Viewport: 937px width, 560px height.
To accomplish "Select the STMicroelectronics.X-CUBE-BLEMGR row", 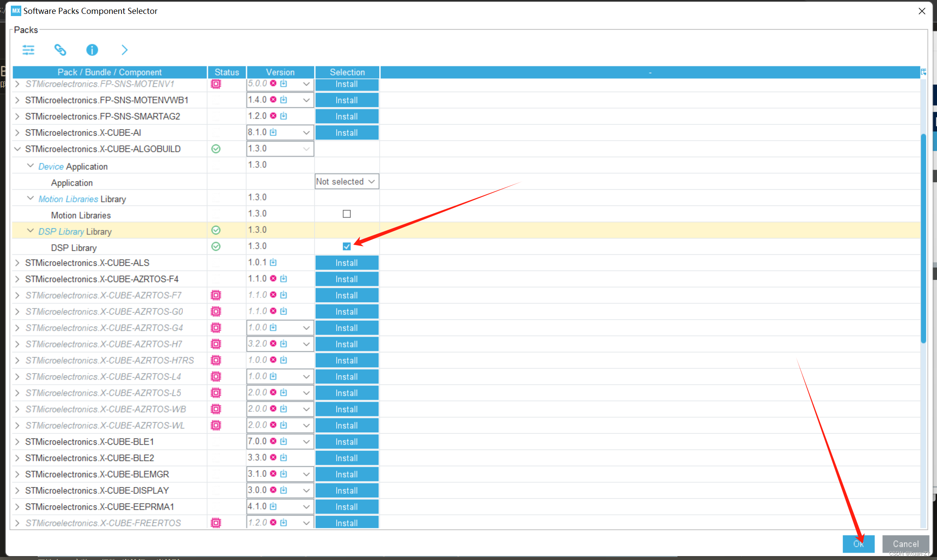I will pos(467,474).
